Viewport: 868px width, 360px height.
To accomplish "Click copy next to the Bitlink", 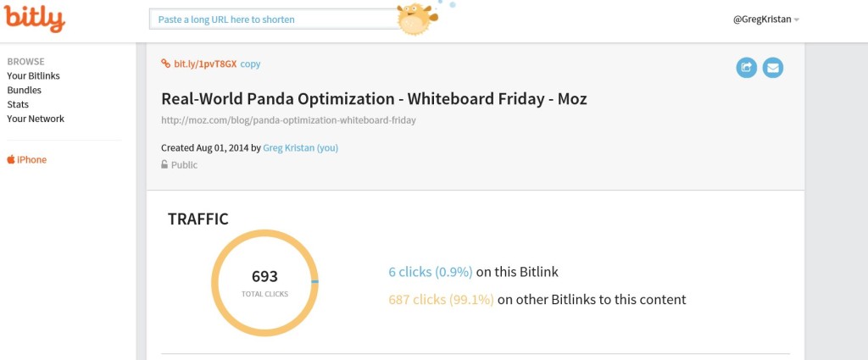I will point(250,64).
